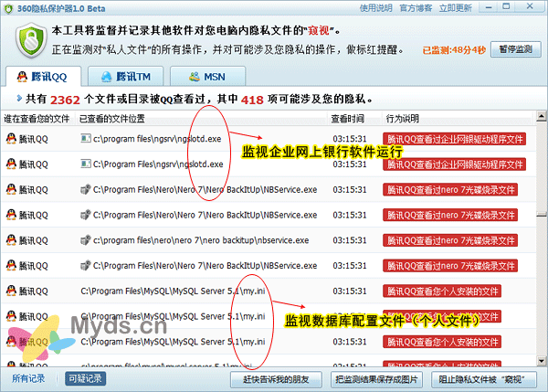Image resolution: width=548 pixels, height=392 pixels.
Task: Click the scrollbar down arrow
Action: tap(542, 360)
